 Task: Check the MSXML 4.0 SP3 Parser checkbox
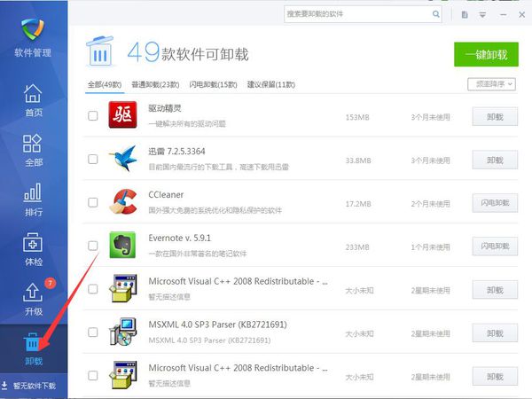click(92, 332)
